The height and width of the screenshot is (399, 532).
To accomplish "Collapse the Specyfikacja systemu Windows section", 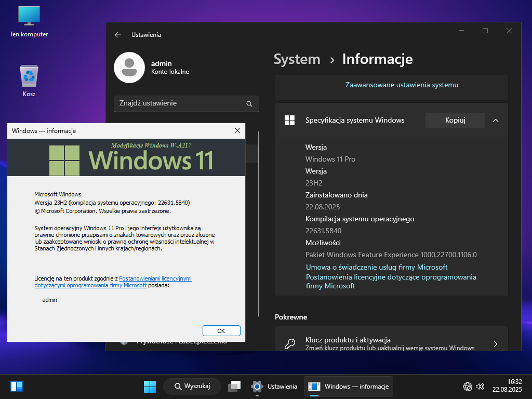I will tap(495, 121).
